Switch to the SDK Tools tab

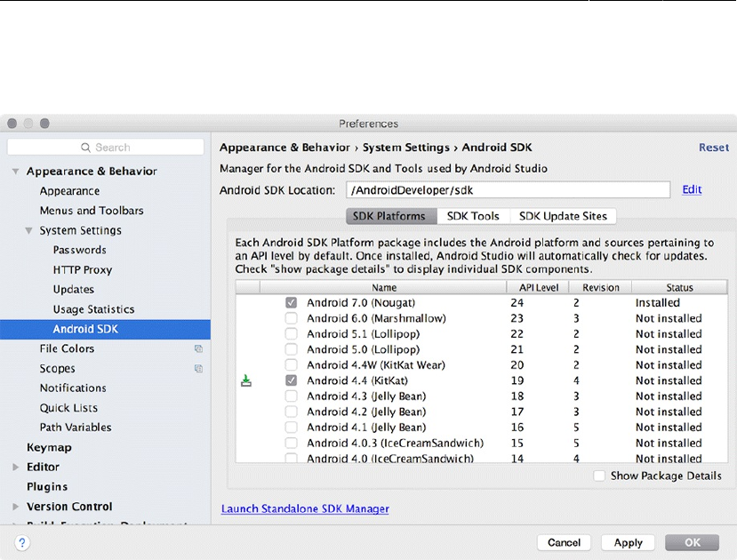(473, 216)
